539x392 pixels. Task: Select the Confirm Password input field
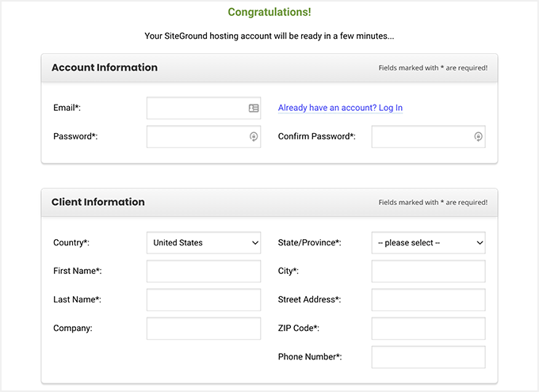point(421,137)
